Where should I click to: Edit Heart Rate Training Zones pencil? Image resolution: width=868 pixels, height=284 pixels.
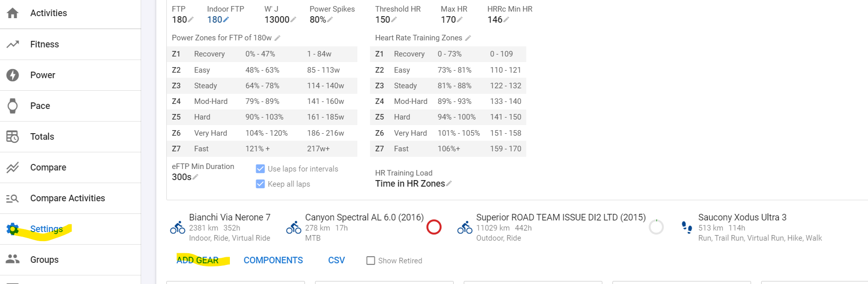pyautogui.click(x=468, y=38)
